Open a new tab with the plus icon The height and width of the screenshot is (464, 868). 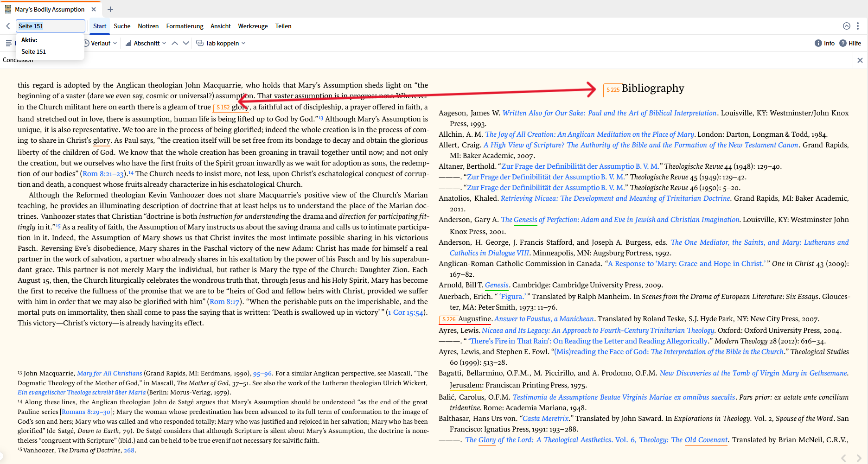point(110,9)
